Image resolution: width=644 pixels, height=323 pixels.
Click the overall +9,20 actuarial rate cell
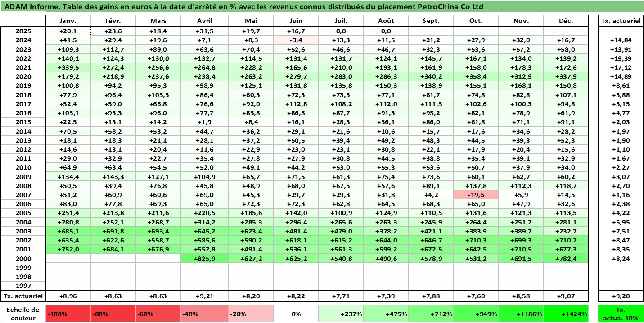(x=620, y=296)
